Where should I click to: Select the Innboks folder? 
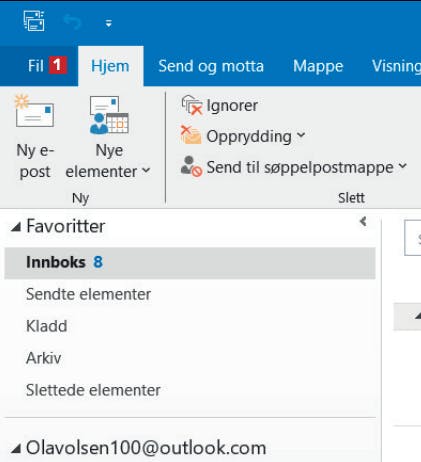coord(190,263)
